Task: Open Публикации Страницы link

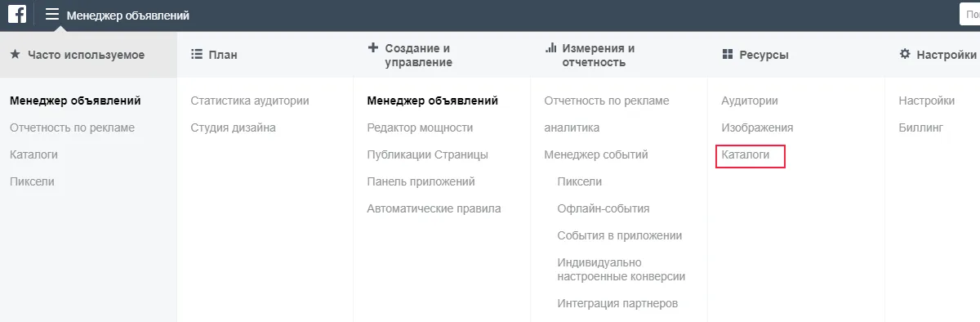Action: [428, 154]
